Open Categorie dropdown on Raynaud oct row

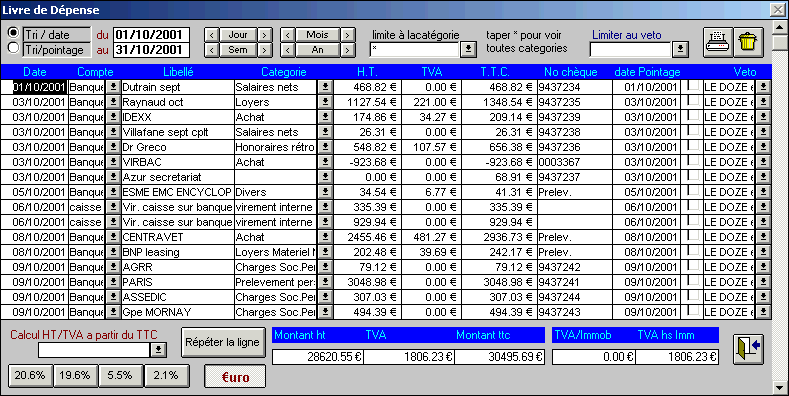coord(326,102)
